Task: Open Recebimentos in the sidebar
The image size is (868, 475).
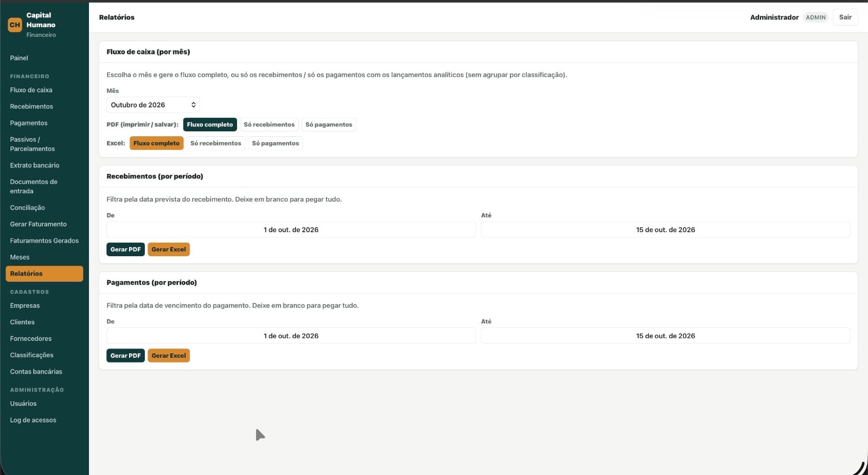Action: [44, 106]
